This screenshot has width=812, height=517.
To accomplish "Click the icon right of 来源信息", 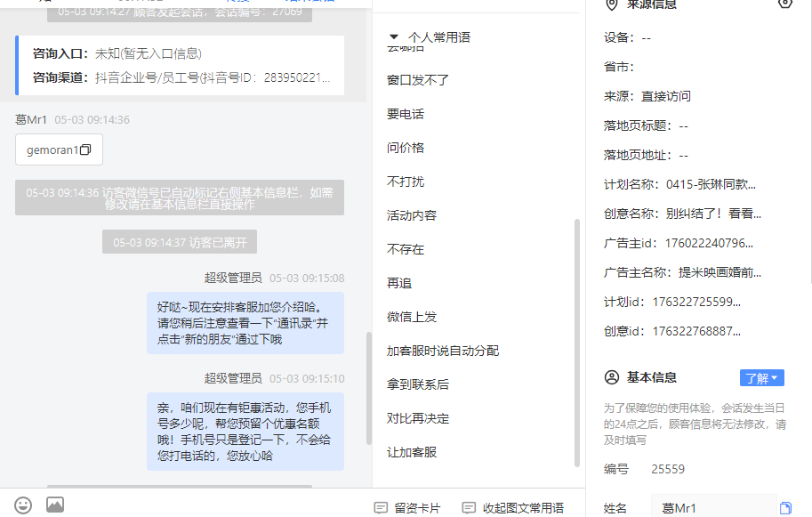I will (x=784, y=4).
